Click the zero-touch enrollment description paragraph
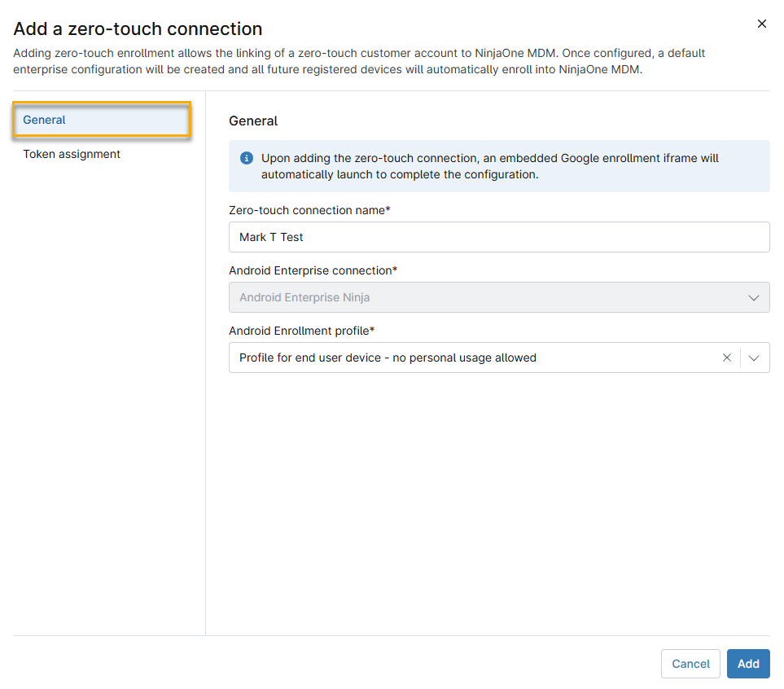The width and height of the screenshot is (784, 689). pos(359,60)
